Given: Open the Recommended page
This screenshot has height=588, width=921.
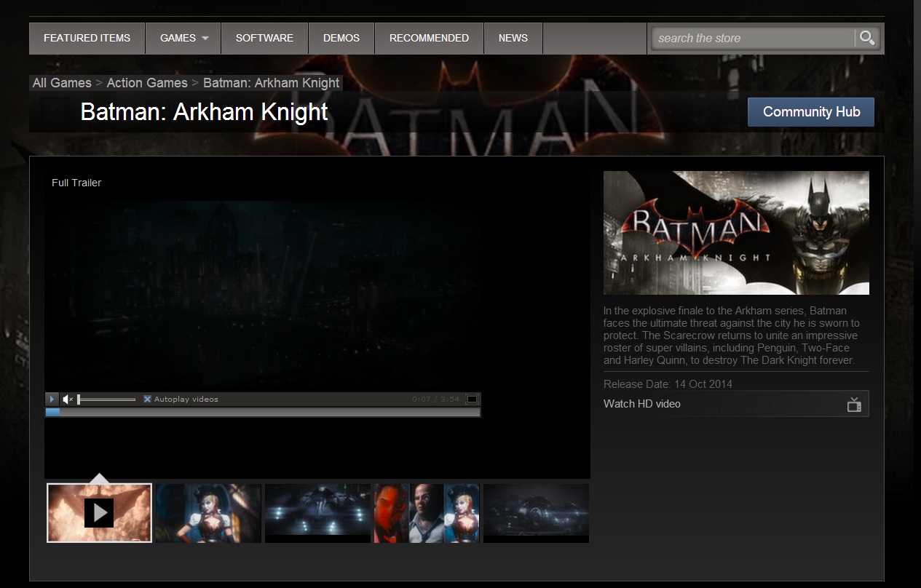Looking at the screenshot, I should coord(429,39).
